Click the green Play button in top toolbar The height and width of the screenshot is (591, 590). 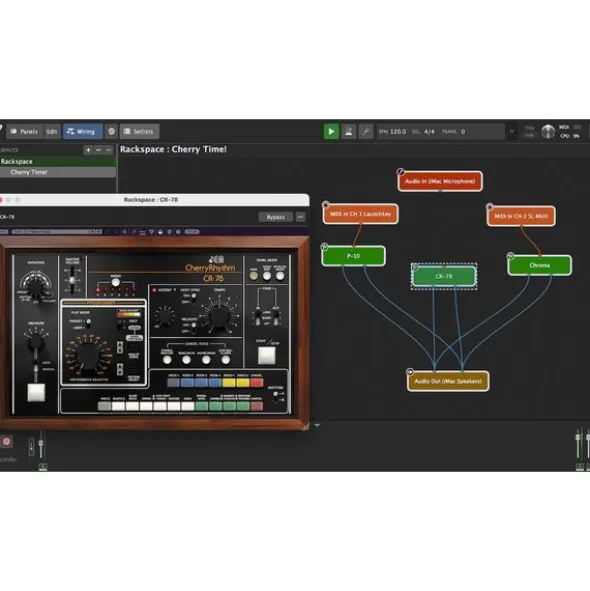click(331, 132)
